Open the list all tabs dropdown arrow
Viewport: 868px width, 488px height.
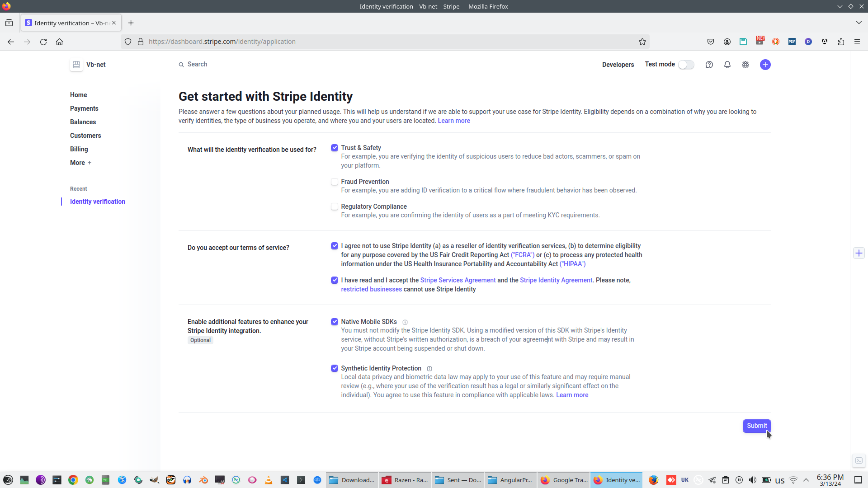pyautogui.click(x=859, y=23)
